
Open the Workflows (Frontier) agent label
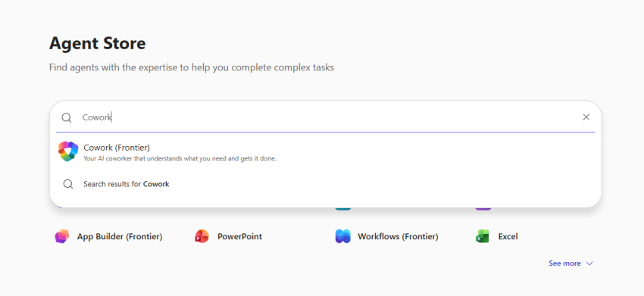coord(398,236)
